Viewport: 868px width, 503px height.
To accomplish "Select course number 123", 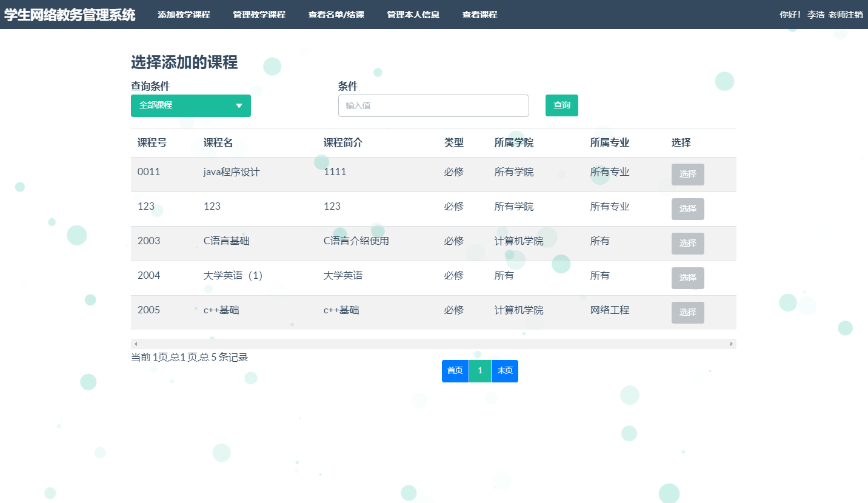I will pos(687,208).
